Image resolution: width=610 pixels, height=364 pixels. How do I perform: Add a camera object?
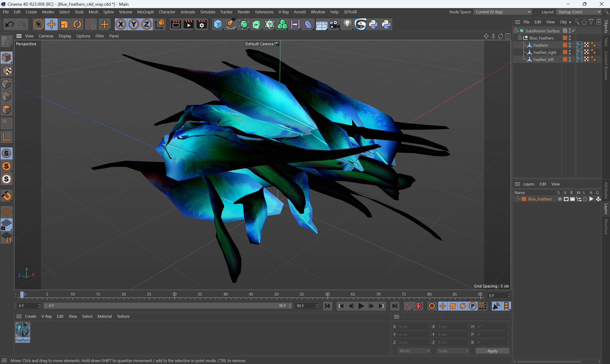point(334,24)
